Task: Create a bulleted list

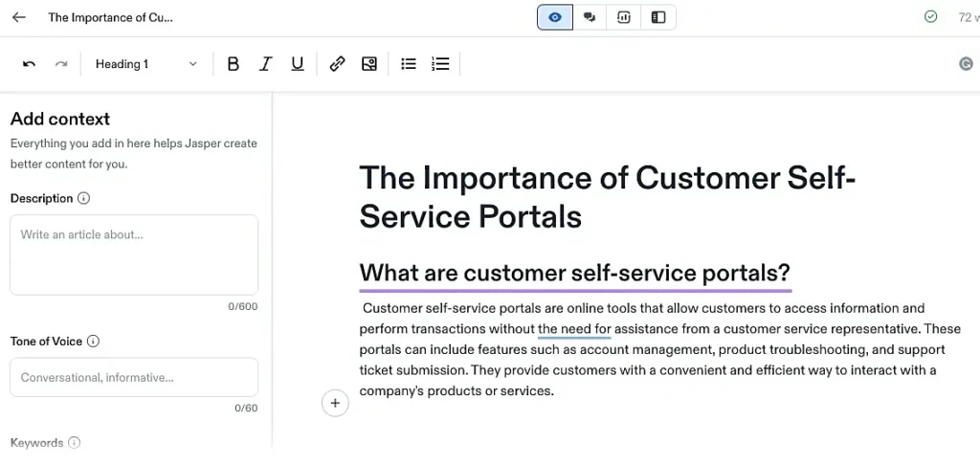Action: click(409, 64)
